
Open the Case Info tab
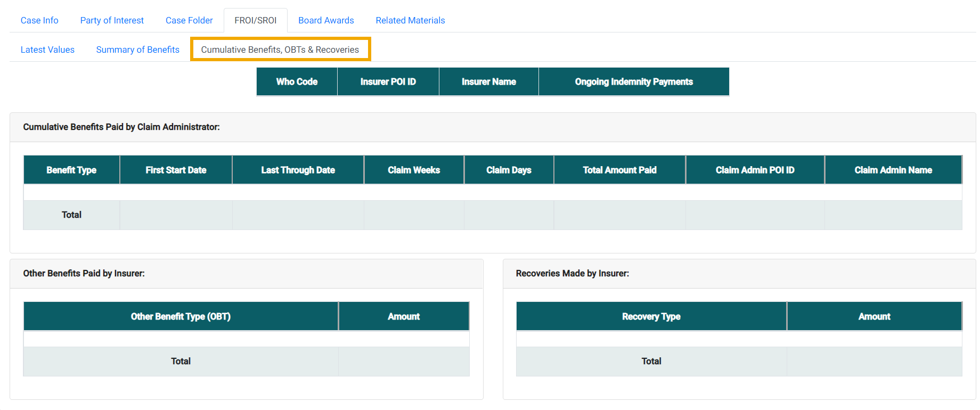tap(39, 20)
